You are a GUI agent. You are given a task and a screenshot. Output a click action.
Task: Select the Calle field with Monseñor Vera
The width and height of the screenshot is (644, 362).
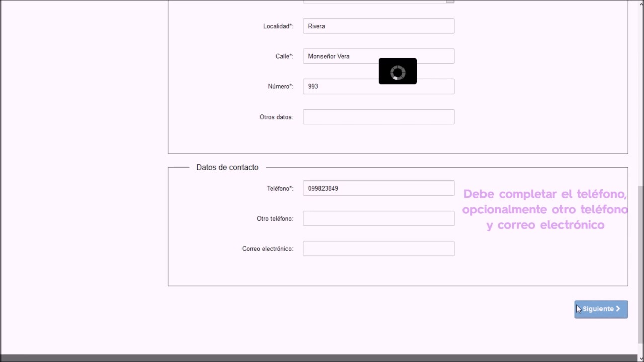378,56
